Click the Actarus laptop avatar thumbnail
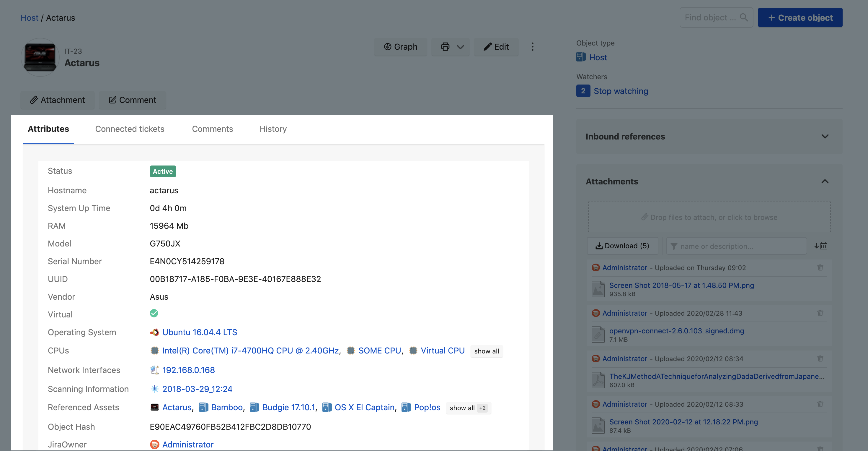868x451 pixels. [40, 57]
